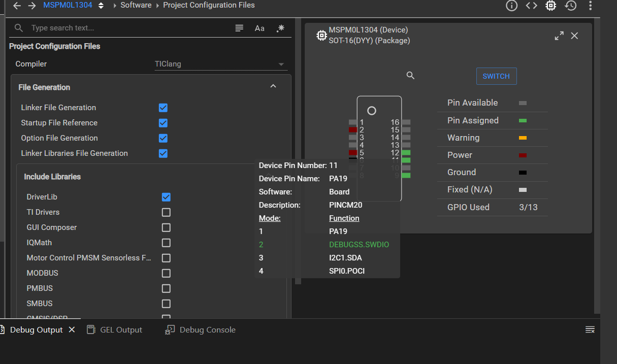Click the magnifier zoom icon above chip
617x364 pixels.
pyautogui.click(x=411, y=76)
